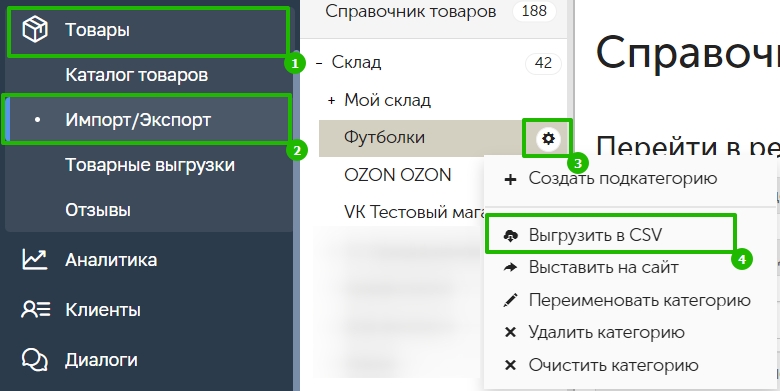Open Отзывы in the sidebar
The height and width of the screenshot is (391, 780).
[x=98, y=210]
